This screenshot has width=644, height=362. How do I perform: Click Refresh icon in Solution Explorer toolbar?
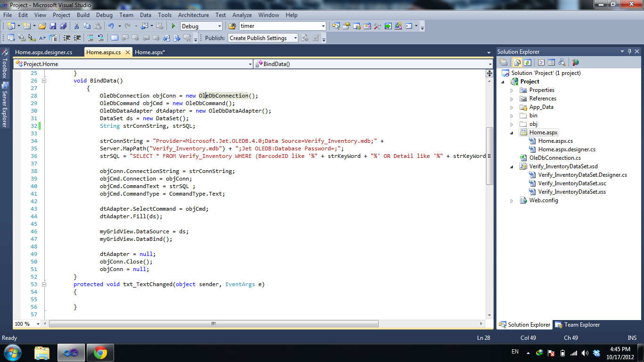(x=528, y=62)
